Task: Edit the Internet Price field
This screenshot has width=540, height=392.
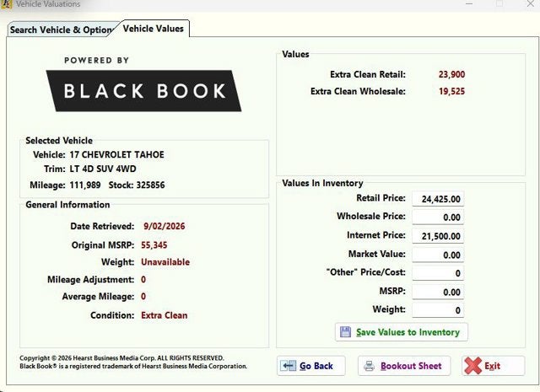Action: pos(438,236)
